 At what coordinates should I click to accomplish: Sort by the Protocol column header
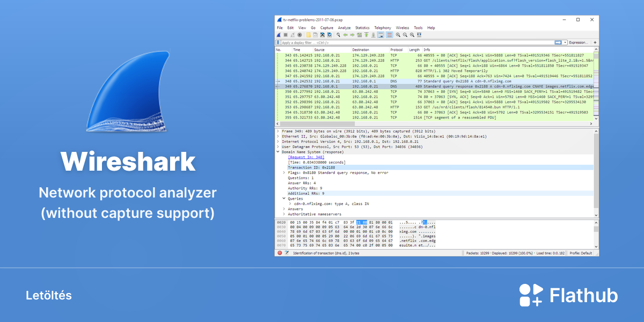point(399,49)
